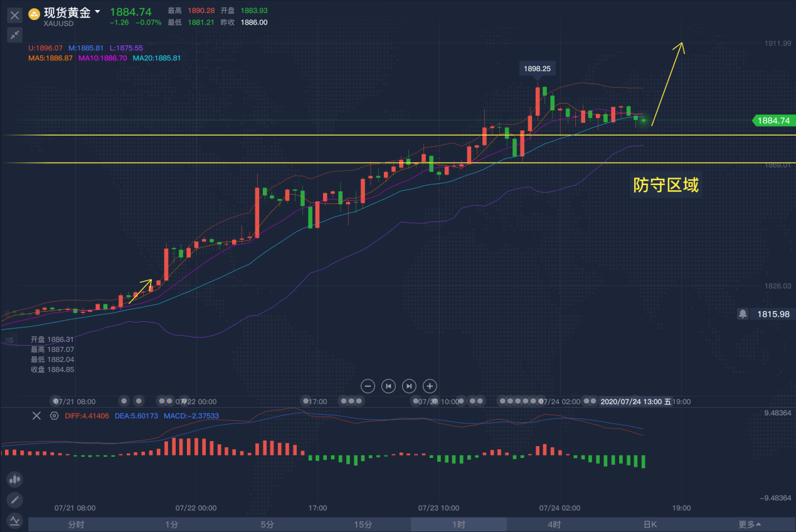
Task: Click the 1884.74 current price tag
Action: (773, 120)
